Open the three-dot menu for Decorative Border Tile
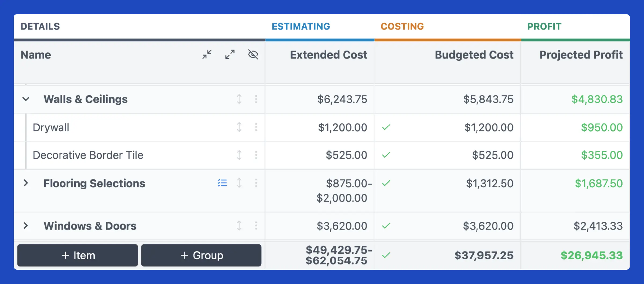 click(256, 155)
